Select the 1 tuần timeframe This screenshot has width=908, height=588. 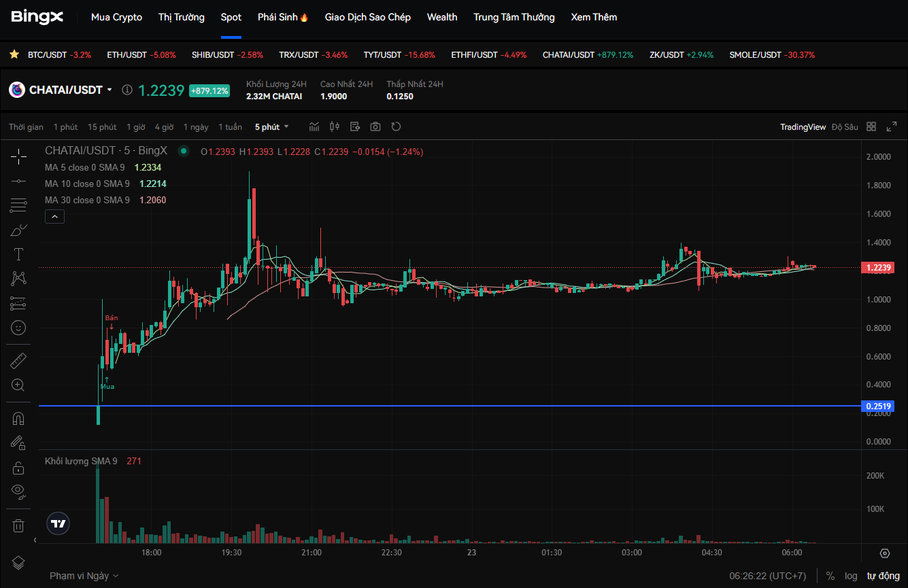(x=230, y=127)
